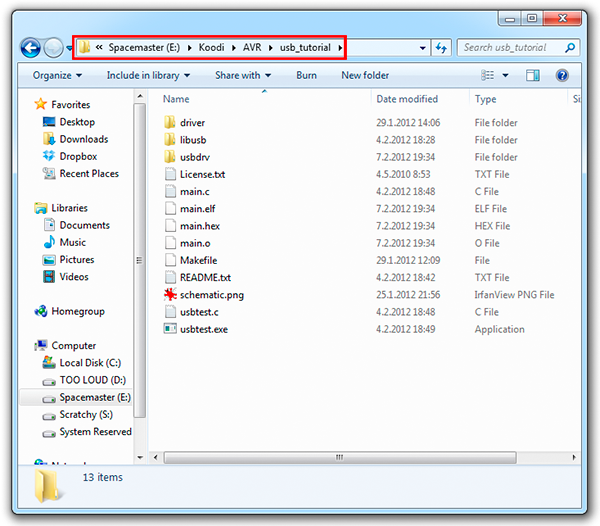This screenshot has height=526, width=600.
Task: Refresh the usb_tutorial folder view
Action: (441, 48)
